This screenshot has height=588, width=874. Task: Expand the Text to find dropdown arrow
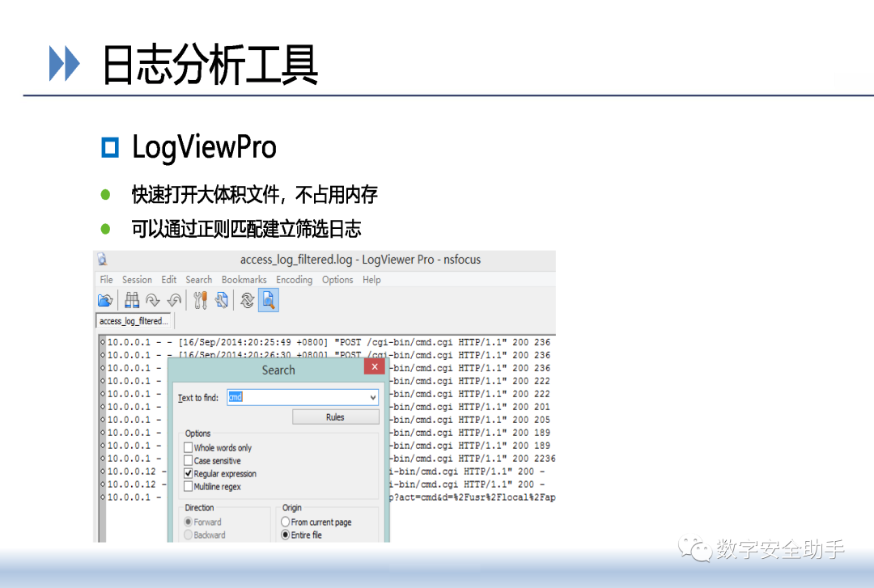point(373,397)
